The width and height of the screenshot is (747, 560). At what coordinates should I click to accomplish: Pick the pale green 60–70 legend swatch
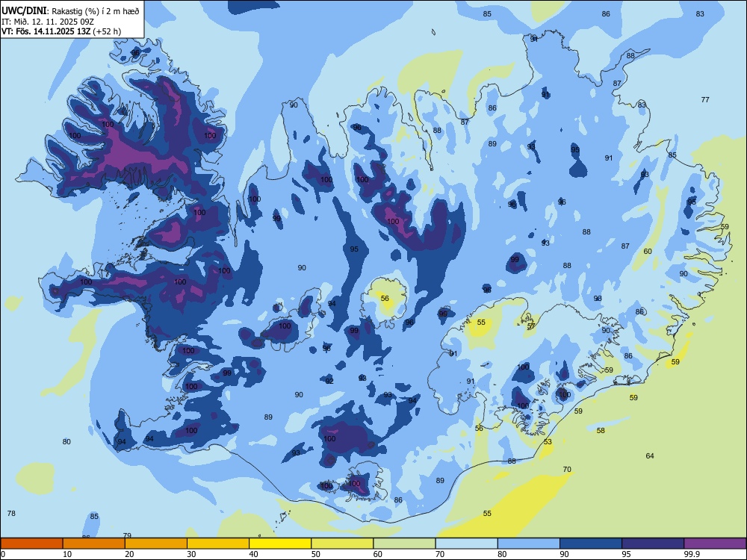(x=404, y=544)
